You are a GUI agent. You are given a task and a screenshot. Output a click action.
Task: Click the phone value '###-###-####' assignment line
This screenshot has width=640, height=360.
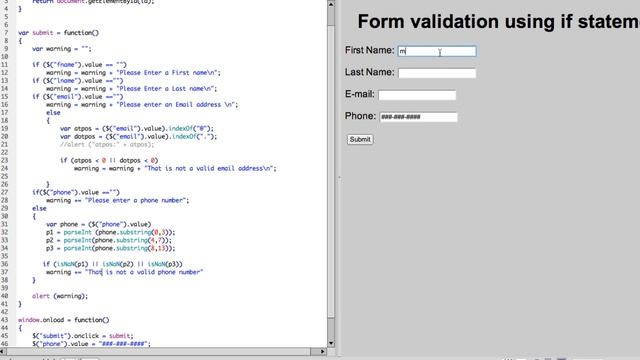tap(91, 344)
